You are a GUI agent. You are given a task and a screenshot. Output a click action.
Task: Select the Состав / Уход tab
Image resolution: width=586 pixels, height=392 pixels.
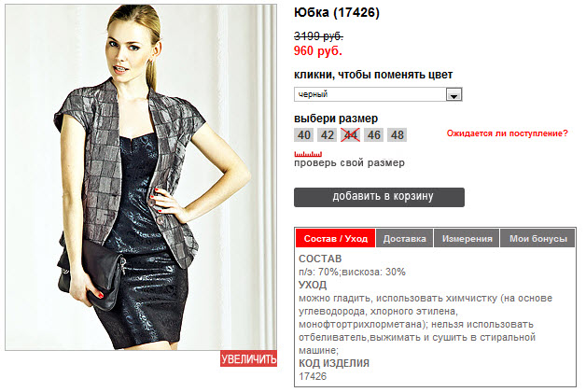click(336, 238)
